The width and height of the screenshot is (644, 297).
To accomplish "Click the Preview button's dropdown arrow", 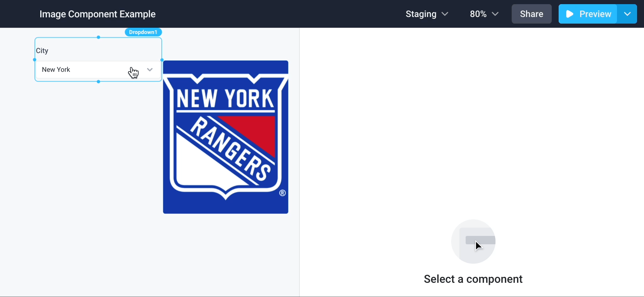I will (627, 14).
